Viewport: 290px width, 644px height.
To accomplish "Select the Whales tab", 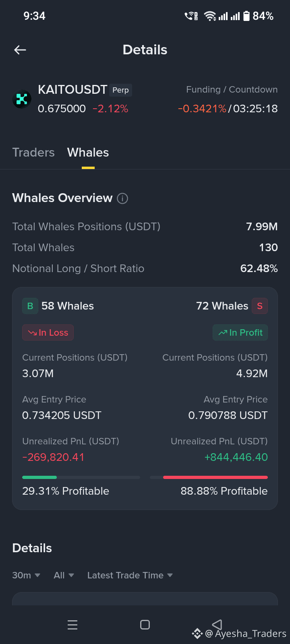I will pos(88,153).
